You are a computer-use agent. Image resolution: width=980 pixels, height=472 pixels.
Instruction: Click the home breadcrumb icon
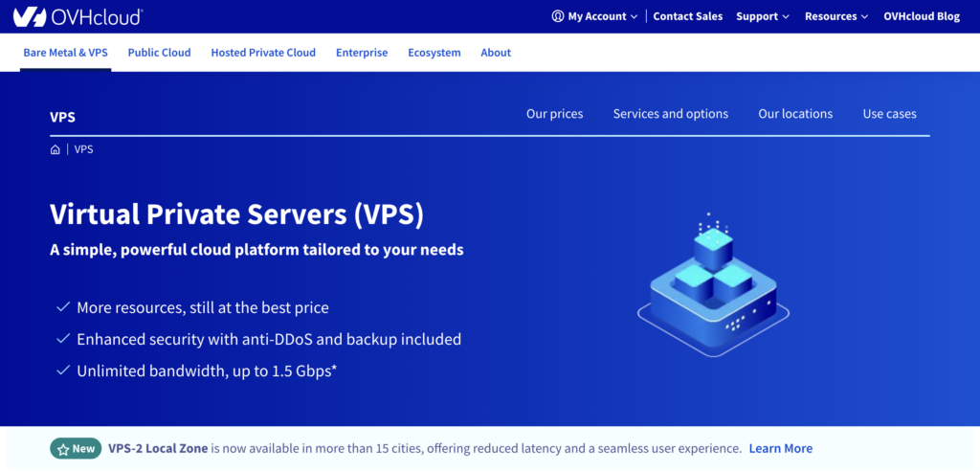[x=55, y=150]
